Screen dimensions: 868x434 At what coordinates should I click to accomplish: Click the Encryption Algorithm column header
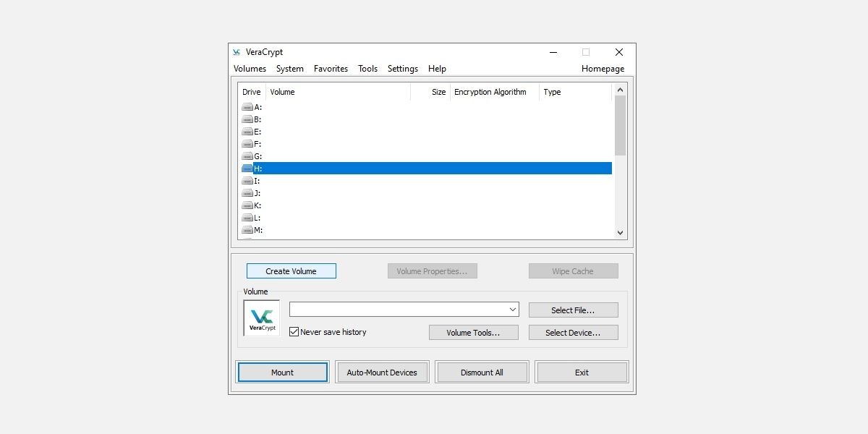(x=495, y=92)
